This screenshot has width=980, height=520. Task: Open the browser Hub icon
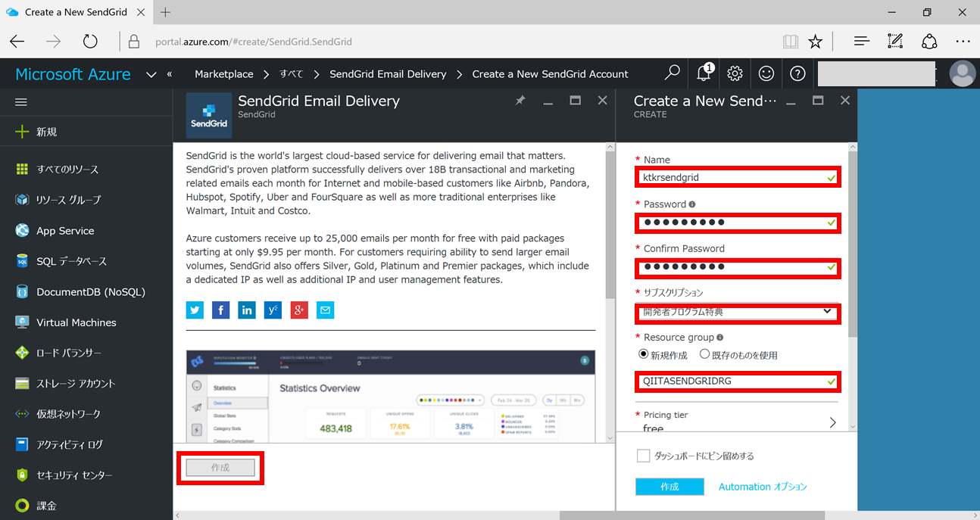[x=861, y=42]
